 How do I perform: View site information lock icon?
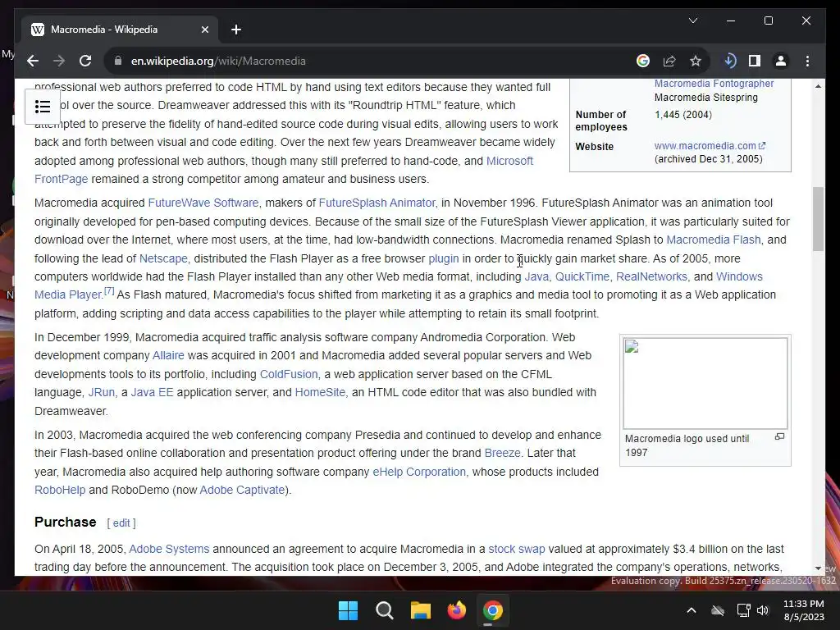118,61
